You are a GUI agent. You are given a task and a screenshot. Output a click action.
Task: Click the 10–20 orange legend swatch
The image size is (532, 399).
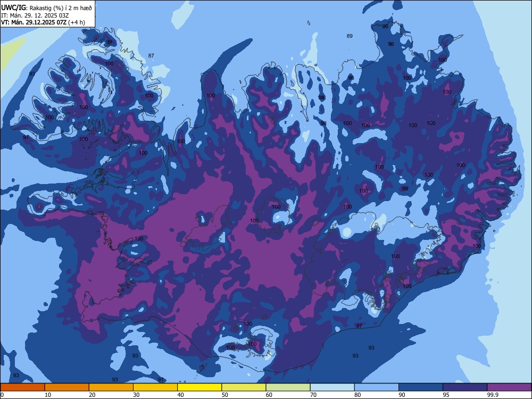tap(67, 387)
